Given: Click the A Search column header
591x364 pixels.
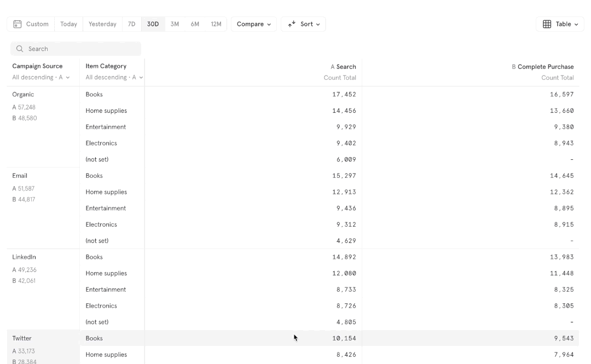Looking at the screenshot, I should click(x=343, y=67).
